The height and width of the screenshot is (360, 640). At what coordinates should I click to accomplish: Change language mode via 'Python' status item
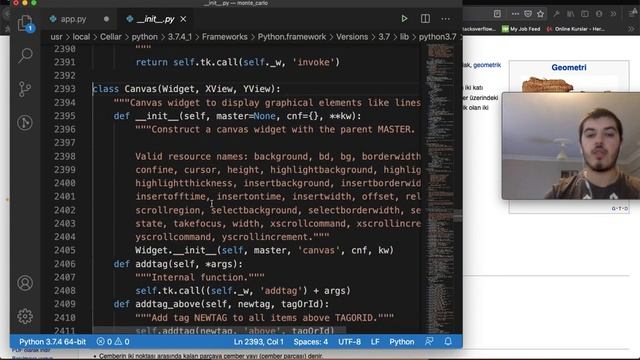point(402,342)
